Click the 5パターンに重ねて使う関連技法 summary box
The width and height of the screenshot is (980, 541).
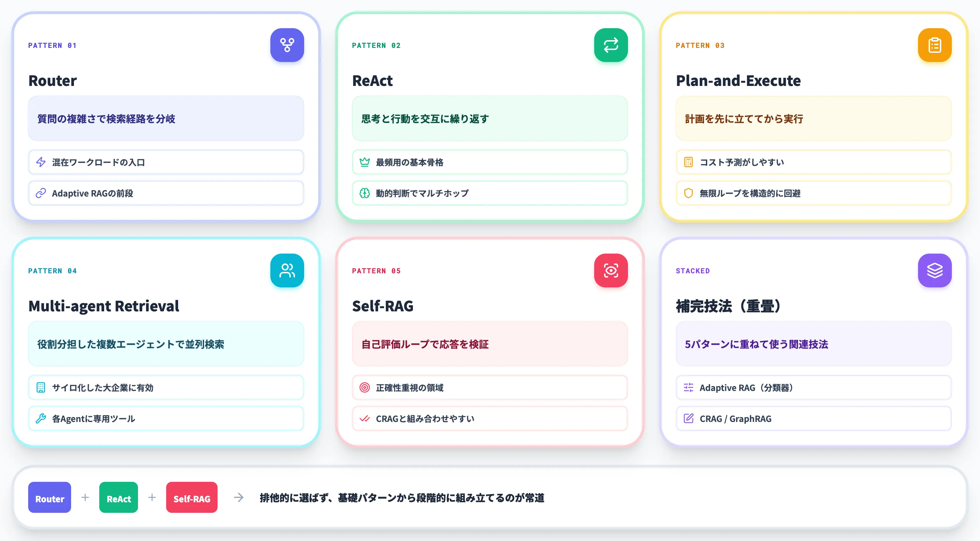[813, 344]
